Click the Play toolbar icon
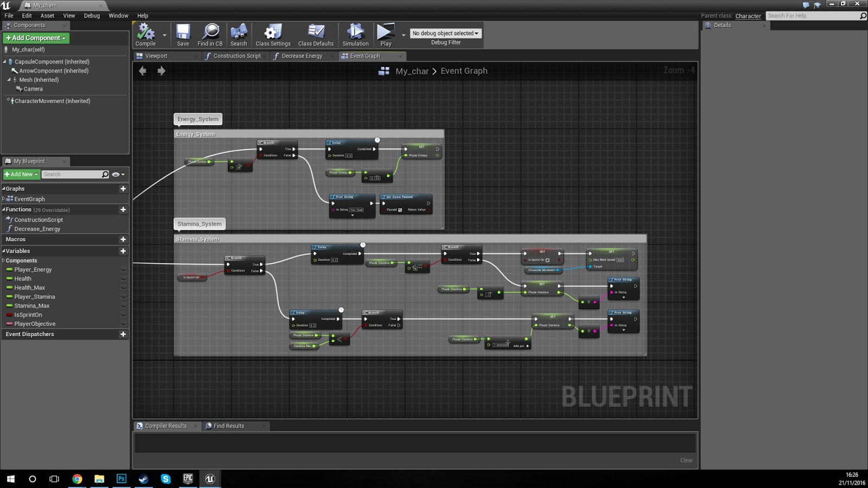Screen dimensions: 868x488 tap(386, 31)
